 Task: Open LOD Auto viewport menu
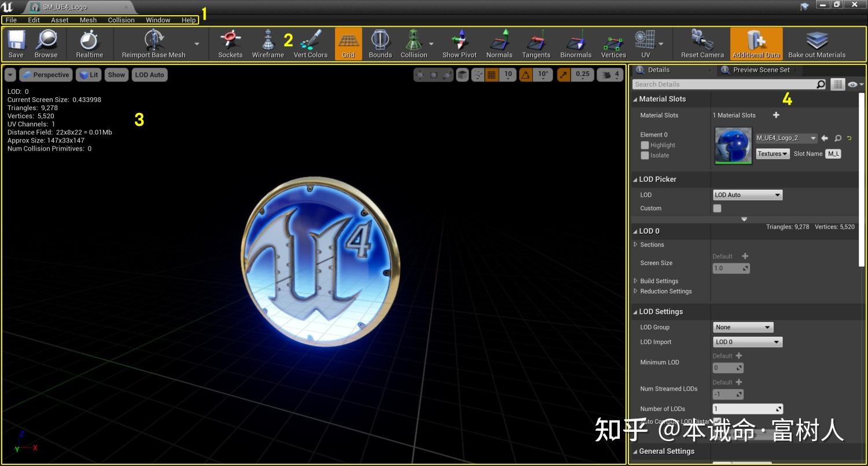[150, 75]
